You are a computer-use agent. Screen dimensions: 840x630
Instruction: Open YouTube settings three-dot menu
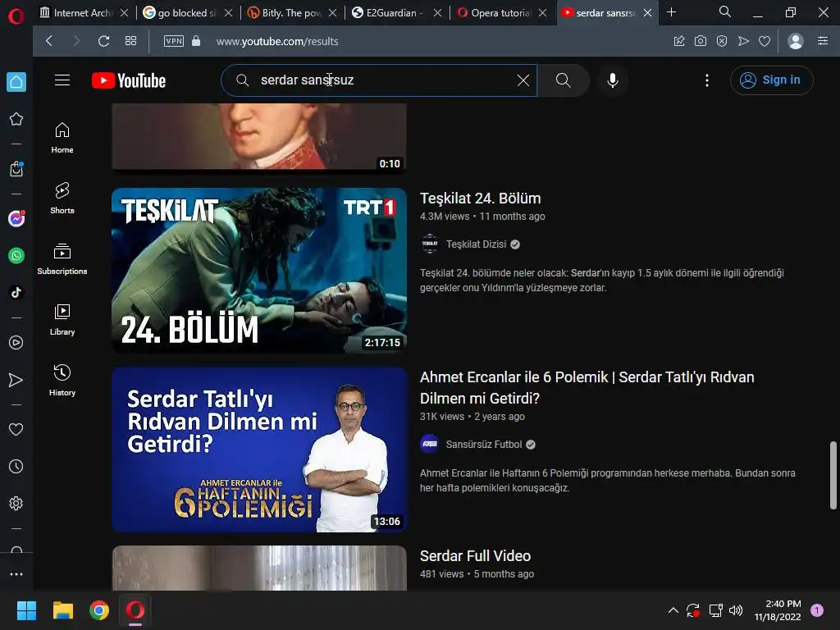[706, 80]
